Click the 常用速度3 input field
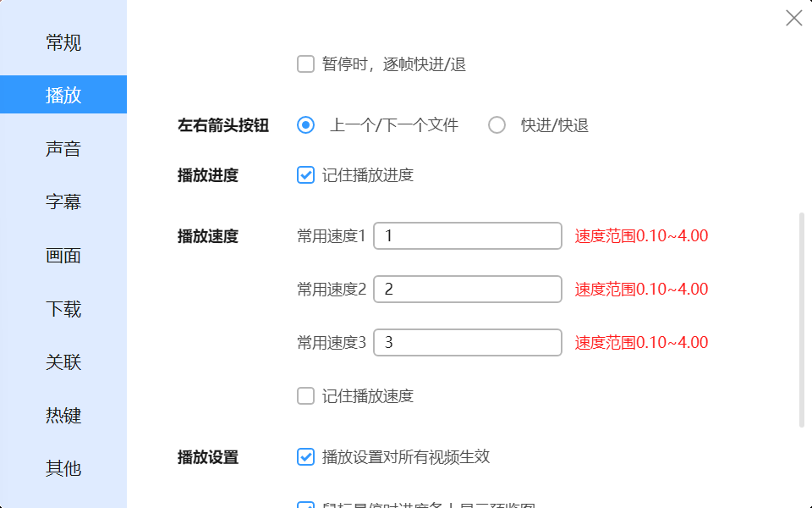 pyautogui.click(x=467, y=342)
